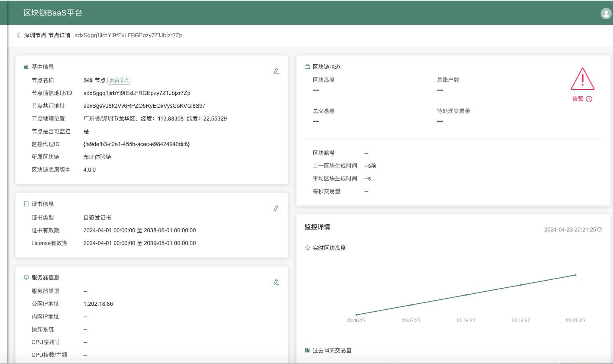Click the chart point at 20:17:27
Screen dimensions: 613x364
click(x=411, y=305)
